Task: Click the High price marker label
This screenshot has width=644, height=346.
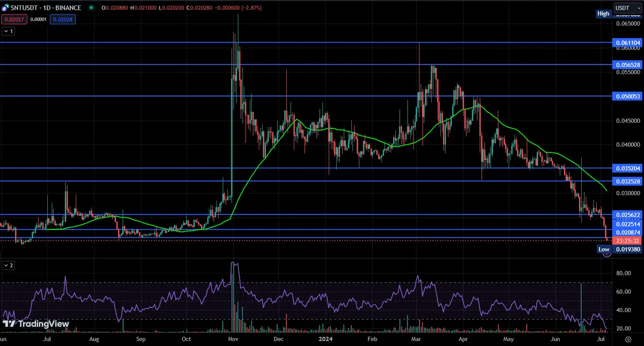Action: [603, 13]
